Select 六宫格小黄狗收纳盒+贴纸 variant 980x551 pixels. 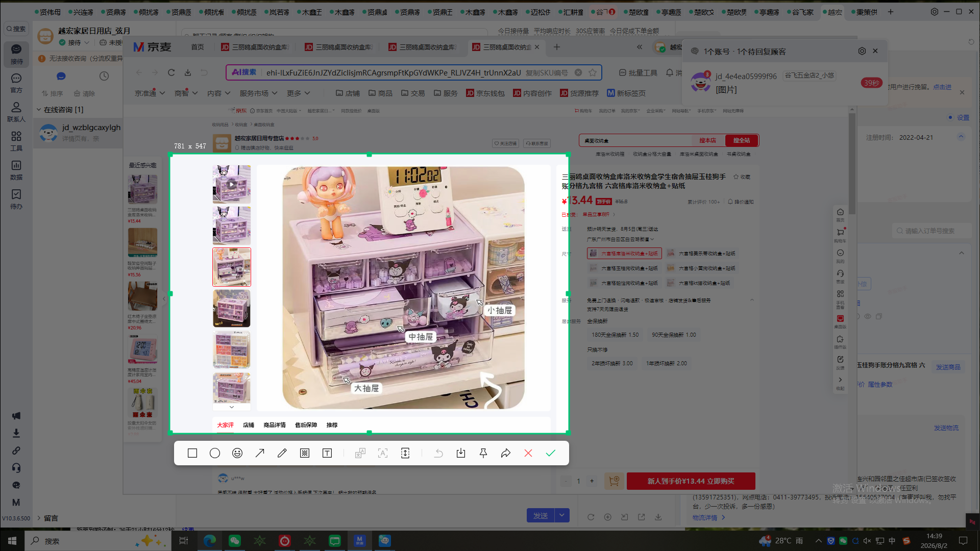tap(701, 268)
